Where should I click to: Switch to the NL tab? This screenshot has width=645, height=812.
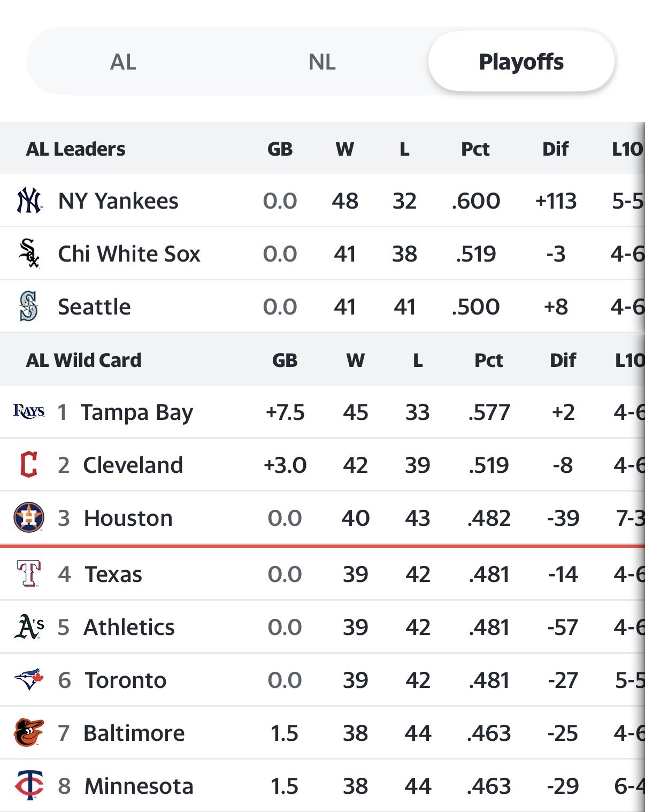[322, 62]
